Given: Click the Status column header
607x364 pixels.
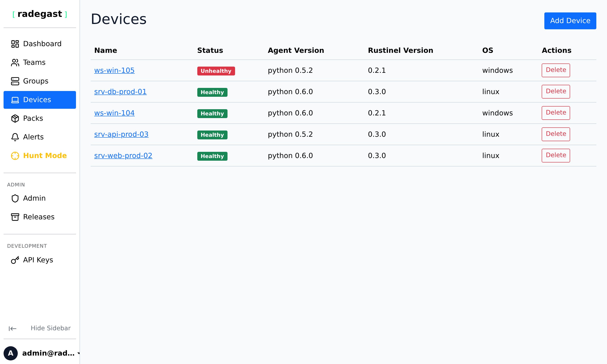Looking at the screenshot, I should tap(210, 51).
